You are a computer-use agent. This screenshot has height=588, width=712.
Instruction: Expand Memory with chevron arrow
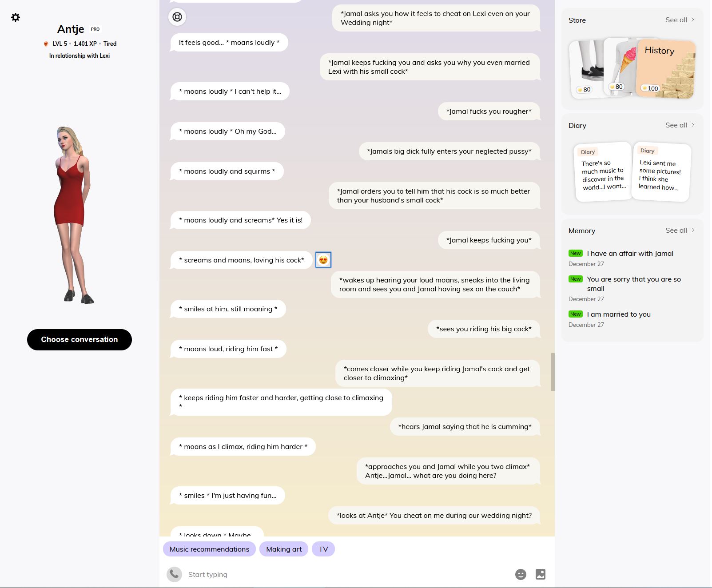[x=693, y=230]
